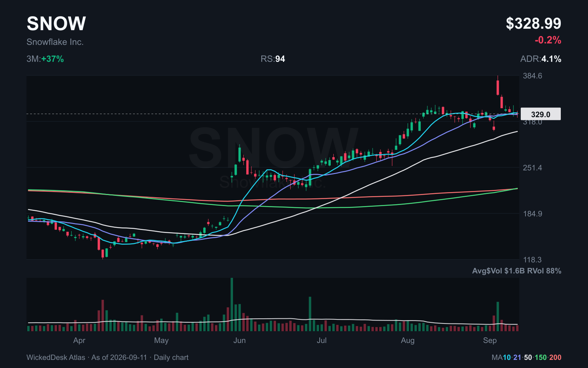The width and height of the screenshot is (588, 368).
Task: Click the 384.6 price axis label
Action: pyautogui.click(x=533, y=76)
